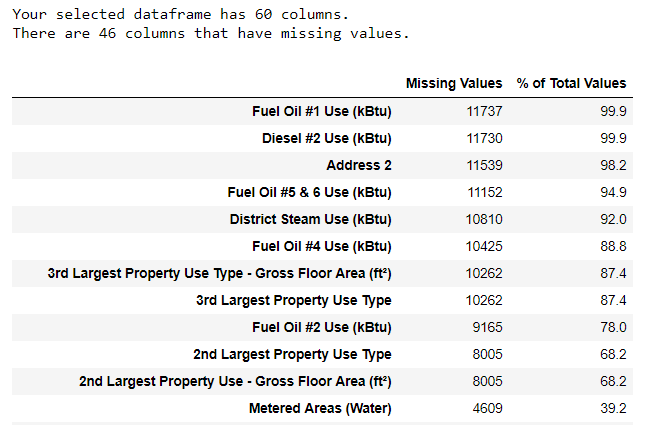The height and width of the screenshot is (425, 658).
Task: Click the missing value count 4609
Action: pyautogui.click(x=487, y=408)
